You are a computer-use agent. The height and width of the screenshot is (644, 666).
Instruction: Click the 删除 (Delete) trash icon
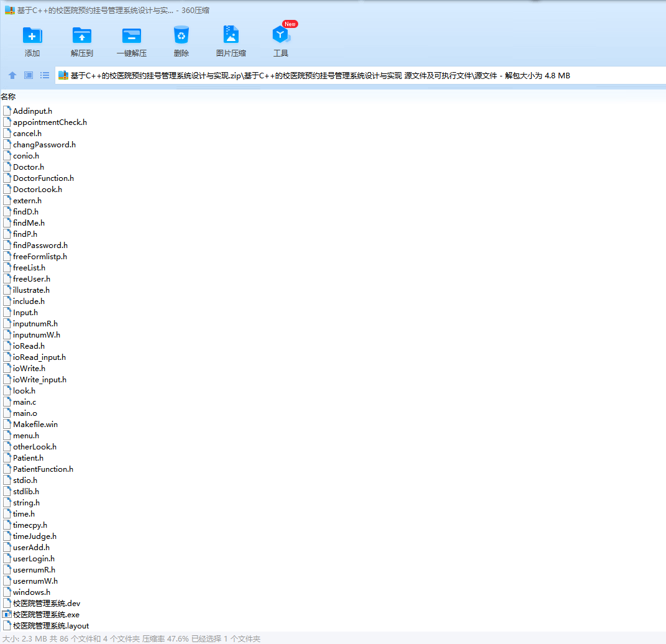181,35
